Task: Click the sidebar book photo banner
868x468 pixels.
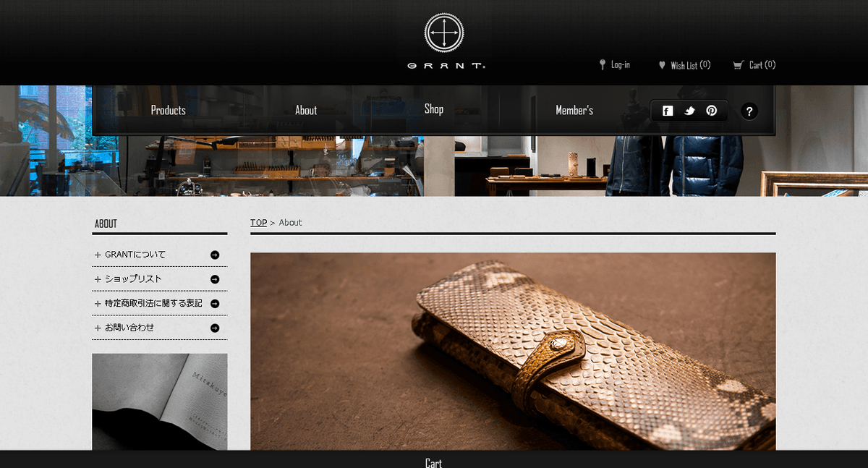Action: point(160,401)
